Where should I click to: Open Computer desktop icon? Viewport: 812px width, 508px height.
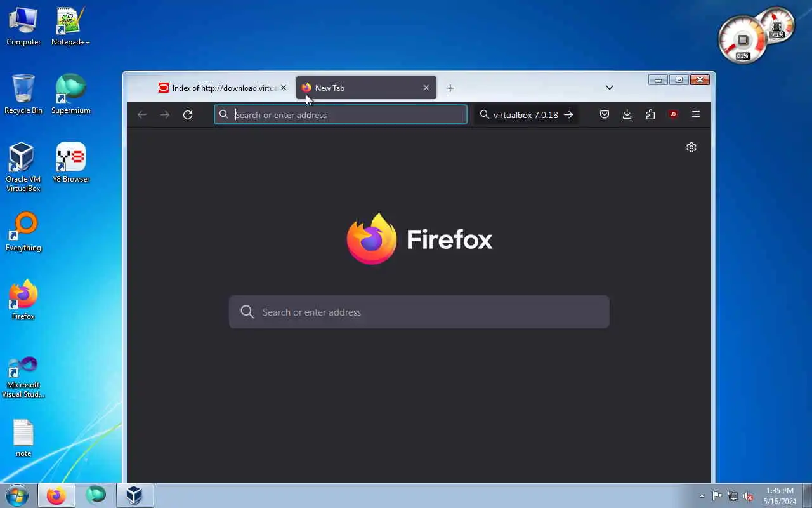click(x=23, y=27)
